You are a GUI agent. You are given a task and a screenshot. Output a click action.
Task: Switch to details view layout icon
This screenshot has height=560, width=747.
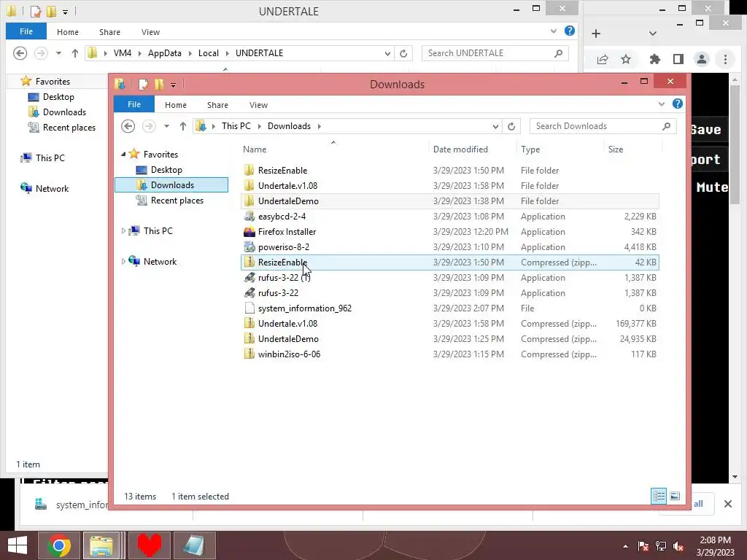point(659,496)
